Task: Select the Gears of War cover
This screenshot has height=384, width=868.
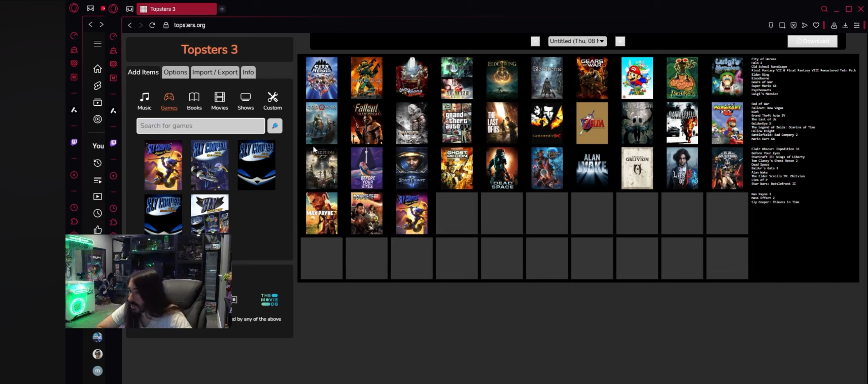Action: coord(592,78)
